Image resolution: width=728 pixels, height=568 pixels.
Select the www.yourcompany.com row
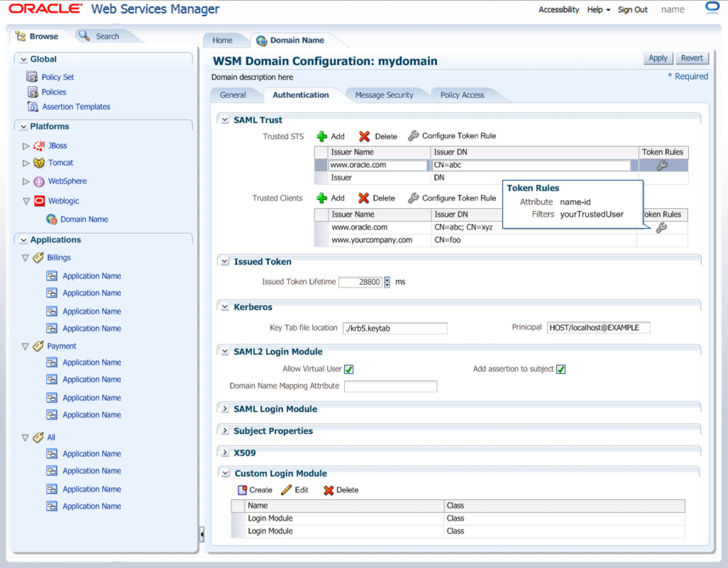[x=501, y=240]
